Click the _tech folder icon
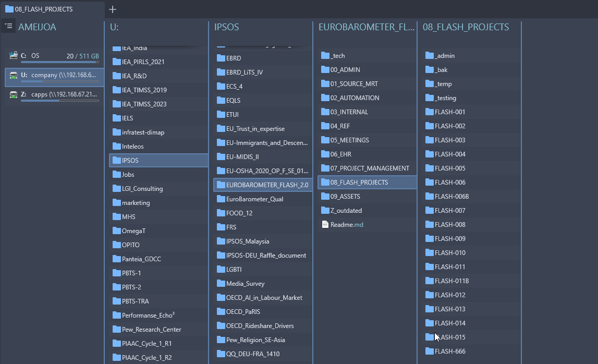The height and width of the screenshot is (364, 598). pos(325,56)
